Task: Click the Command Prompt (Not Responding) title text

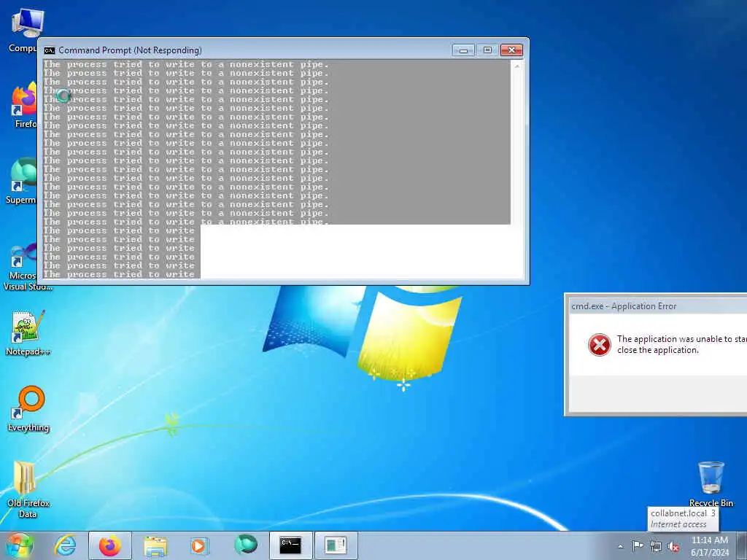Action: pos(130,50)
